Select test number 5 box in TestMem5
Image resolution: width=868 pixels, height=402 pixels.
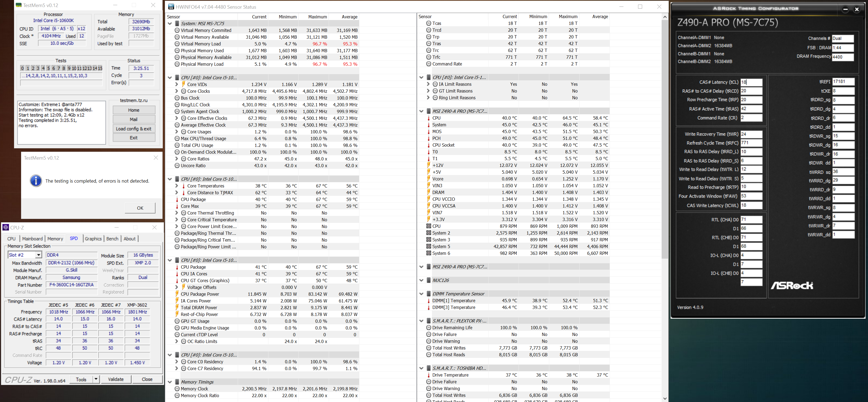tap(48, 68)
